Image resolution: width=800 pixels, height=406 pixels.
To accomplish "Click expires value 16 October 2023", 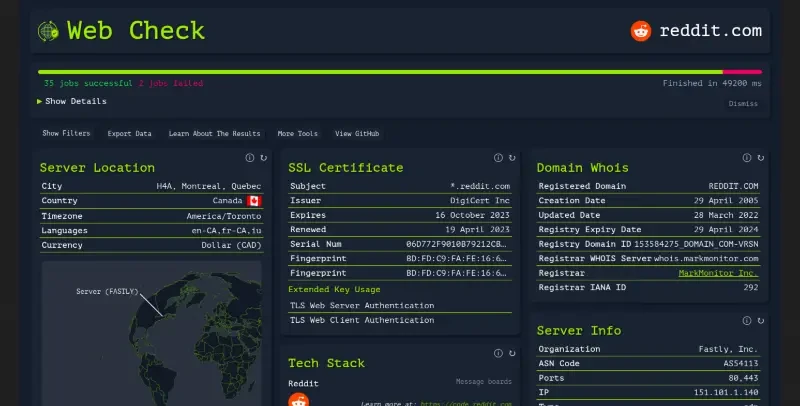I will (x=472, y=215).
